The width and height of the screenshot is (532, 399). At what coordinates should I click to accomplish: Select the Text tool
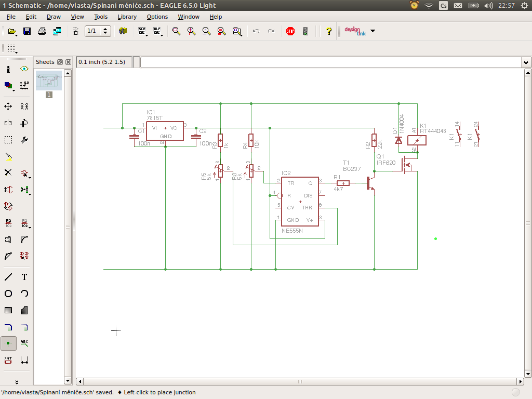pos(24,277)
